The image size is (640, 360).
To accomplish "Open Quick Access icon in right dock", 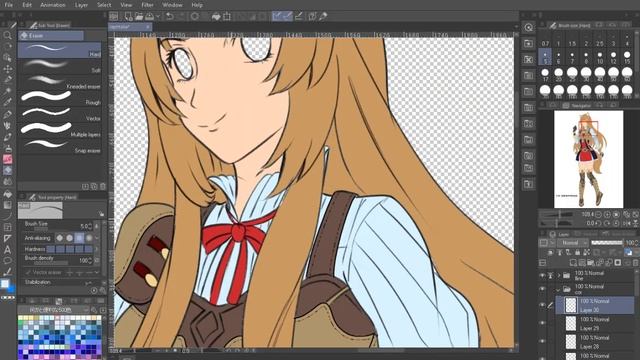I will [x=529, y=27].
